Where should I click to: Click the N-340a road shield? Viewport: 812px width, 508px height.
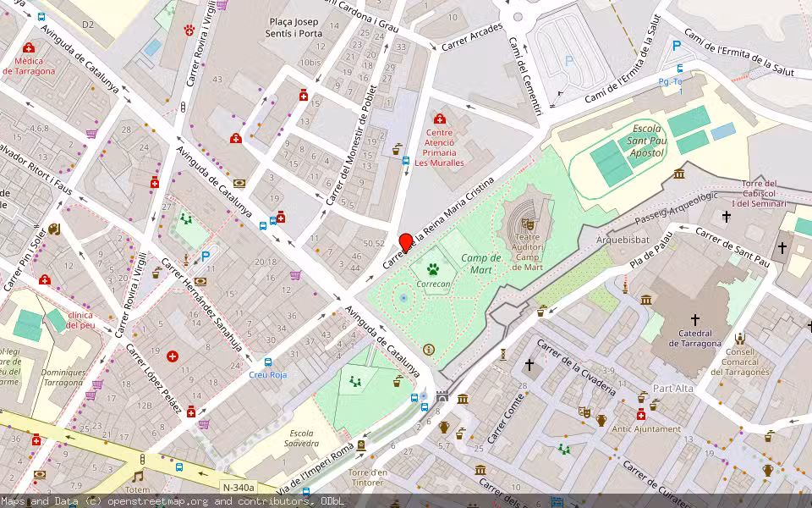[239, 488]
